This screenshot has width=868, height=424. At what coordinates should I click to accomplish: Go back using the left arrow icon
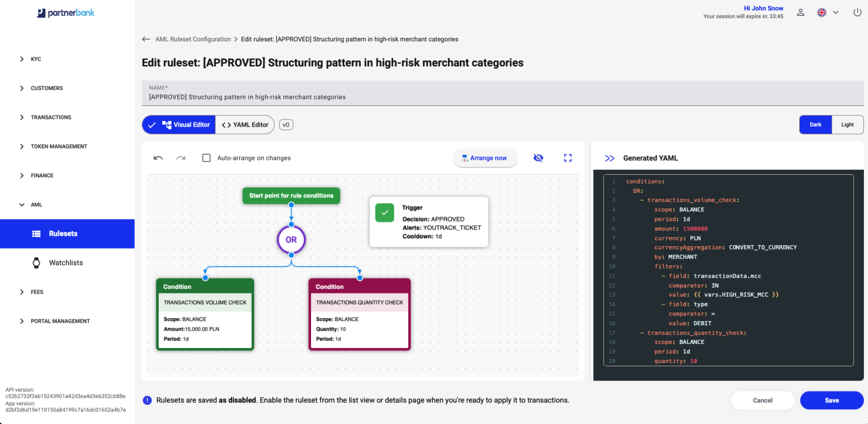146,39
